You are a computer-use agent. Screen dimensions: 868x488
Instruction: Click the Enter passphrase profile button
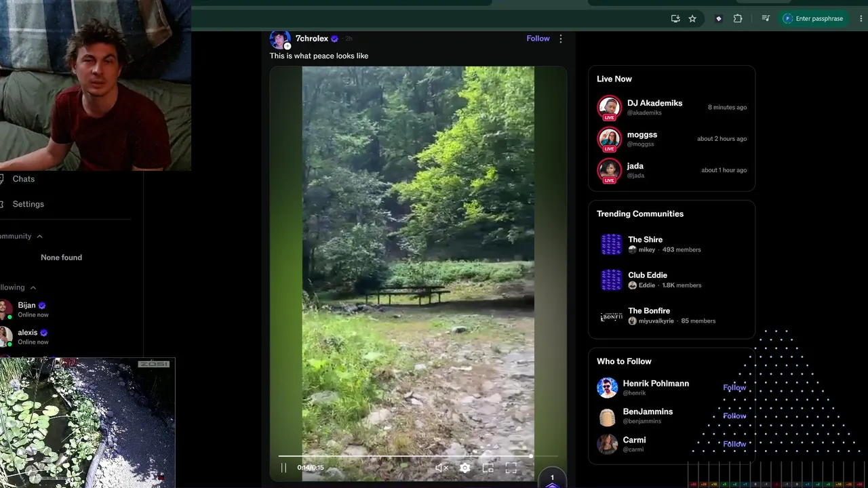[813, 19]
